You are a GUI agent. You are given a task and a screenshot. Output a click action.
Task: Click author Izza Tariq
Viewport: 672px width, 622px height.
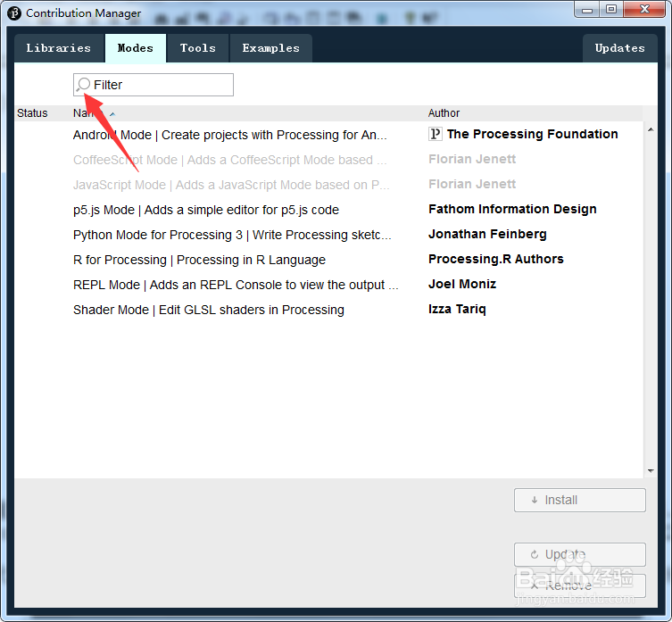tap(457, 309)
